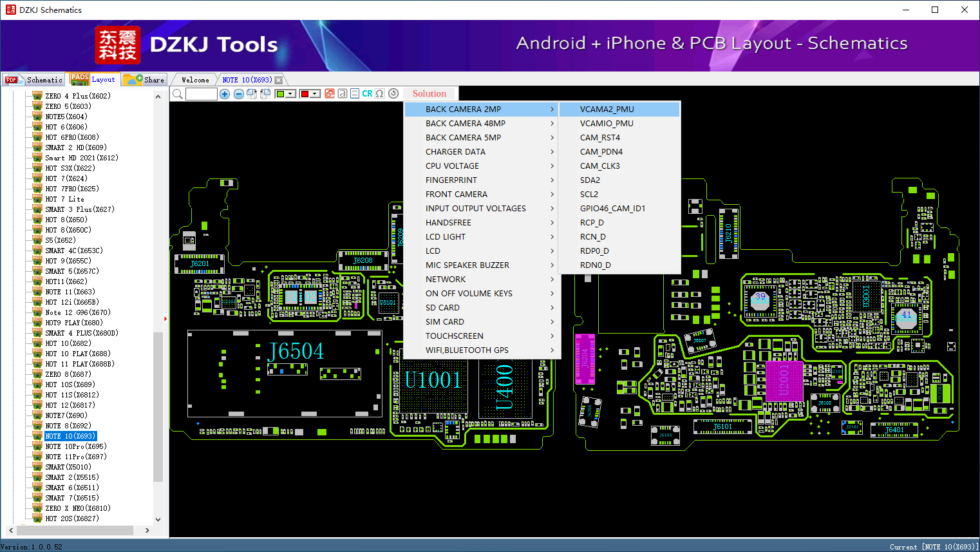Viewport: 980px width, 552px height.
Task: Select Smart HD 2021(X612) in the tree
Action: click(82, 158)
